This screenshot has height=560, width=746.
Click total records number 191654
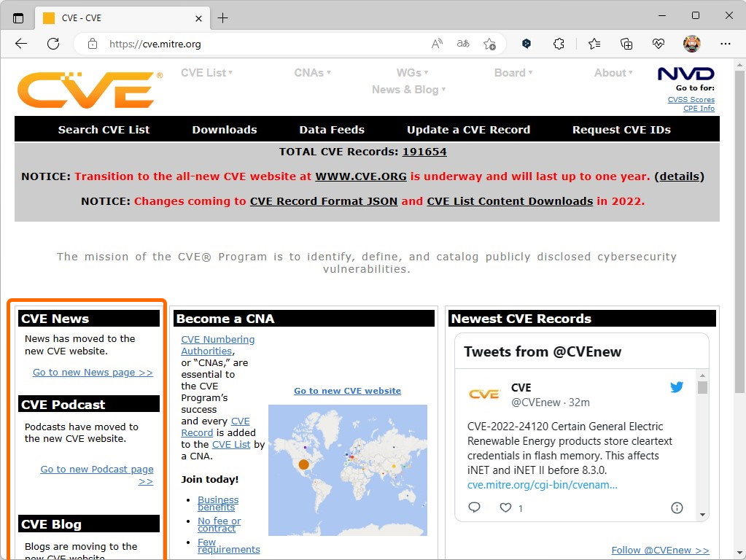(x=424, y=152)
